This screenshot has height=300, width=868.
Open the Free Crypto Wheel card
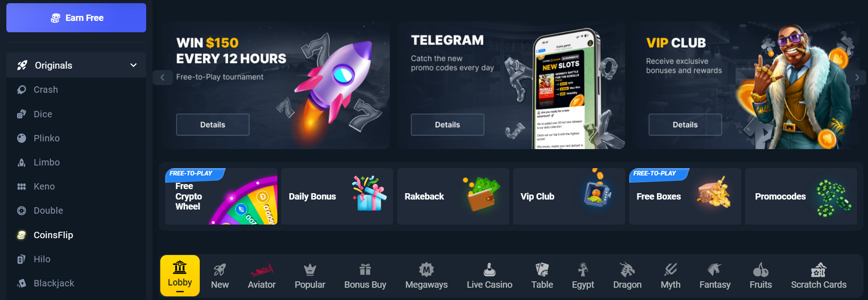[221, 196]
